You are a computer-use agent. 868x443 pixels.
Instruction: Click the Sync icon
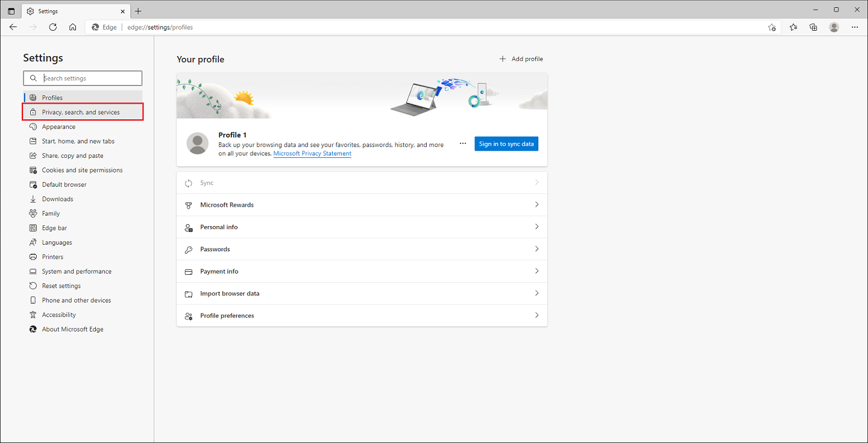tap(188, 183)
